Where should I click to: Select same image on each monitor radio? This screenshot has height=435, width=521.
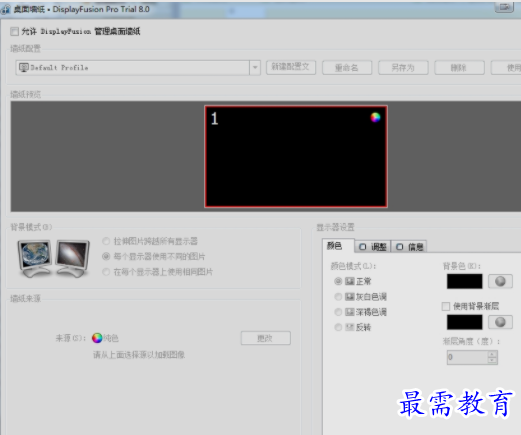[x=106, y=272]
